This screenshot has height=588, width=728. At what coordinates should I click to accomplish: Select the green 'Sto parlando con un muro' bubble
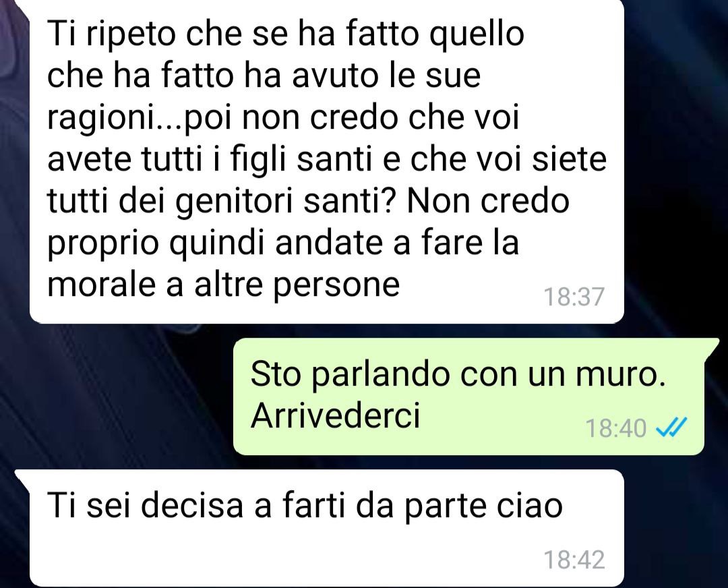click(x=469, y=396)
